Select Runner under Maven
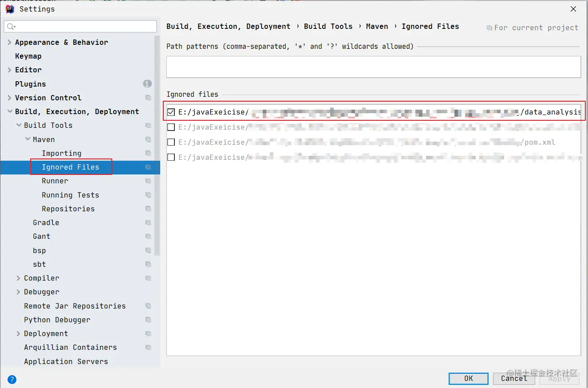This screenshot has height=388, width=588. point(55,181)
